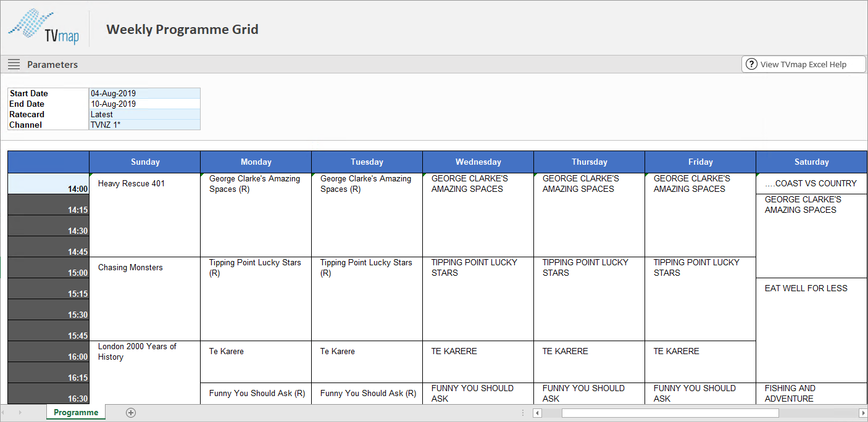Click the End Date label cell

[48, 104]
